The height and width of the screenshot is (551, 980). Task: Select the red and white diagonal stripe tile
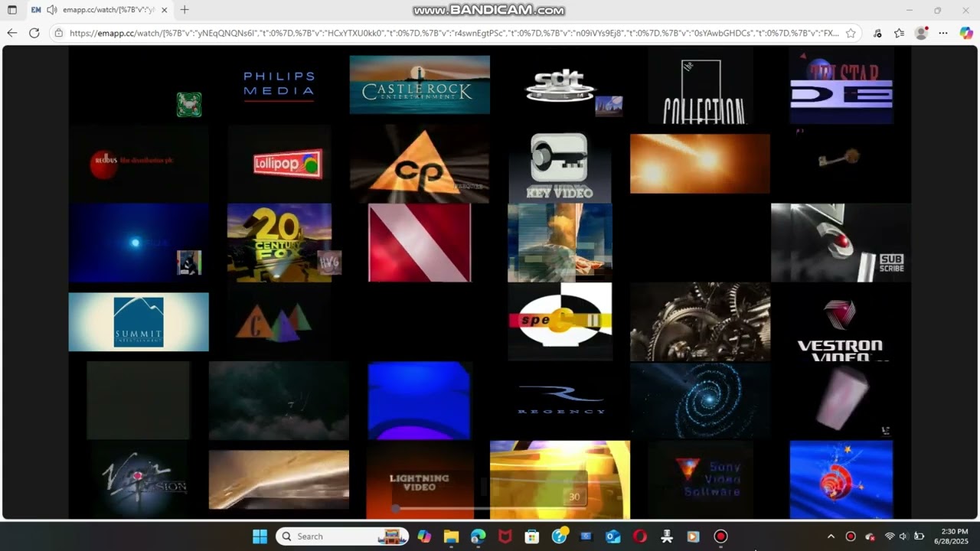pos(420,243)
